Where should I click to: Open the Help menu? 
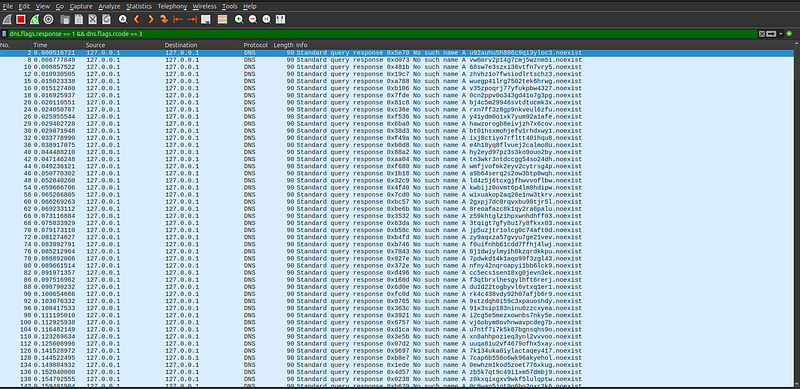(x=249, y=6)
